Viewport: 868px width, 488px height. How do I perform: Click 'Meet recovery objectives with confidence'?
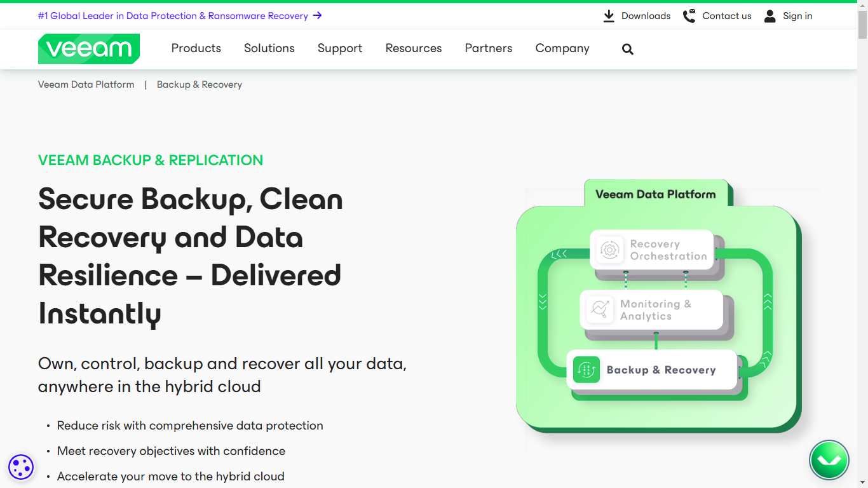pyautogui.click(x=171, y=451)
